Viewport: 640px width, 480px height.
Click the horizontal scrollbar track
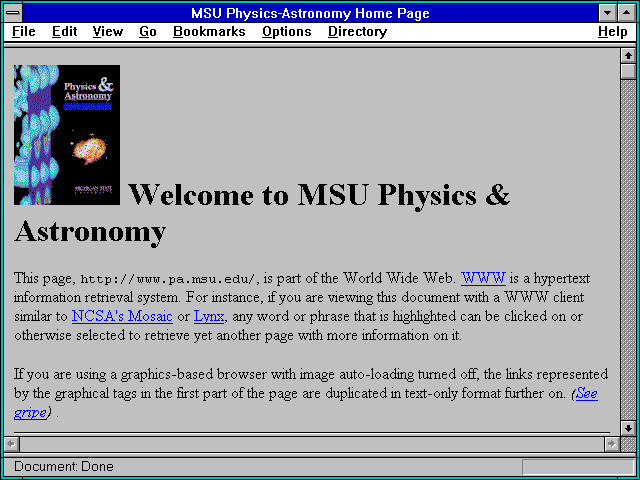coord(311,444)
